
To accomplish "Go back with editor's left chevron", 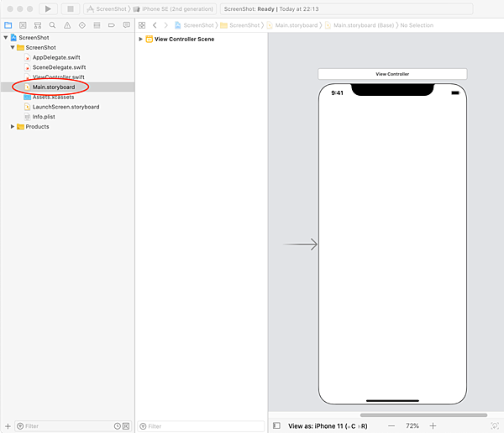I will click(x=155, y=25).
